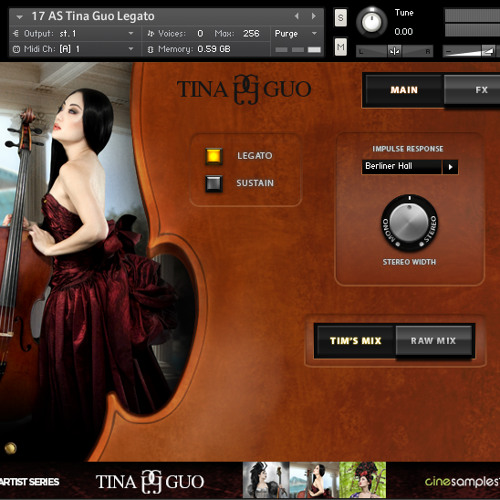Solo the instrument with S button

(x=340, y=17)
